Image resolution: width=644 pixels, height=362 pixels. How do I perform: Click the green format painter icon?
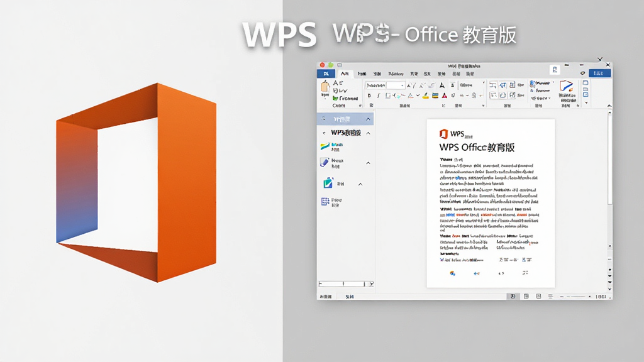click(336, 99)
